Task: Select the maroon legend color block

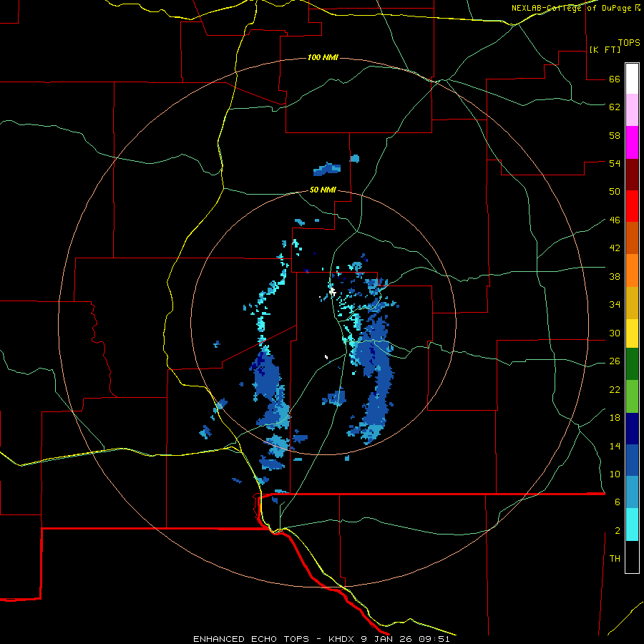Action: (x=632, y=174)
